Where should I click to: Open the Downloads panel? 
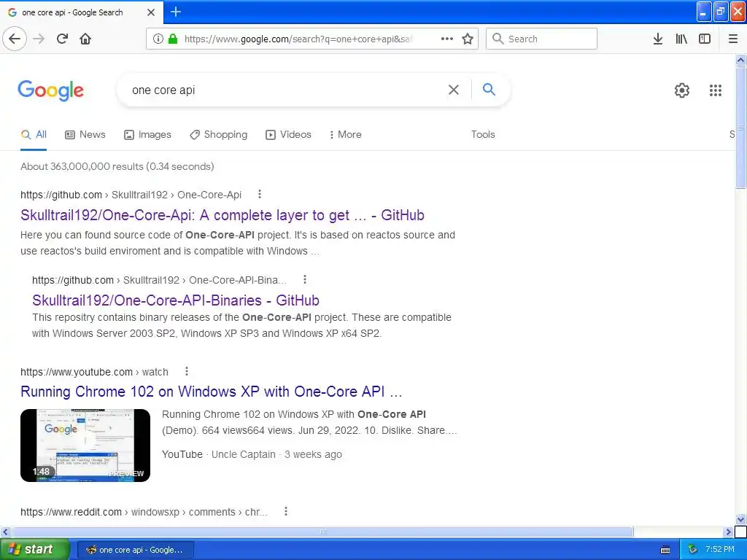click(x=658, y=39)
